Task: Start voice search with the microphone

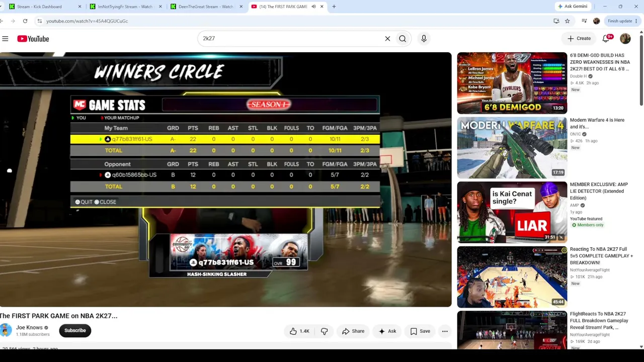Action: coord(424,39)
